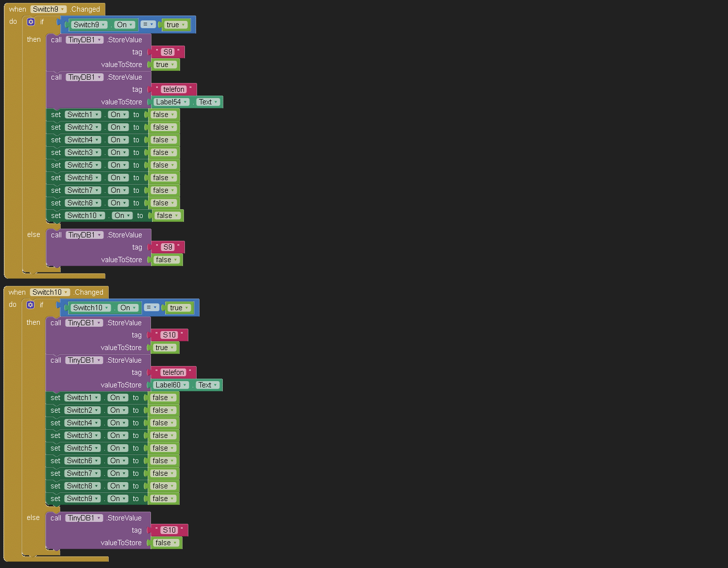Open the equals operator dropdown in Switch9 condition

148,24
